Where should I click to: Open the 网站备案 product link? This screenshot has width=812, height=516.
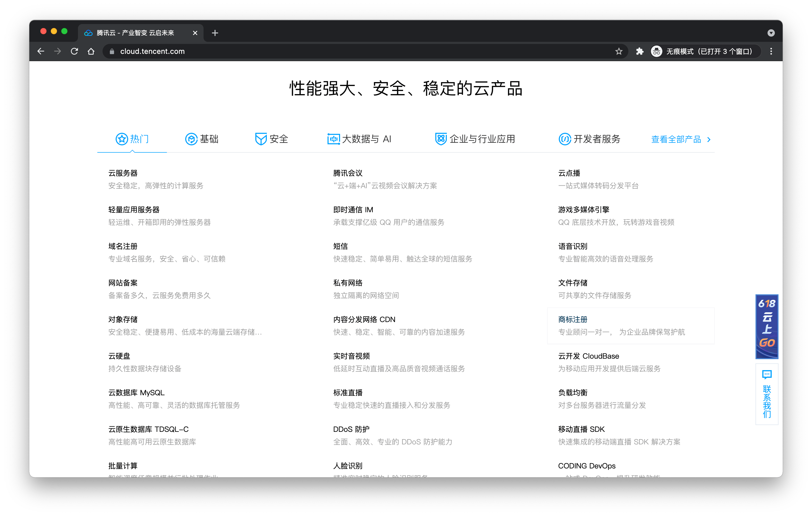[123, 283]
